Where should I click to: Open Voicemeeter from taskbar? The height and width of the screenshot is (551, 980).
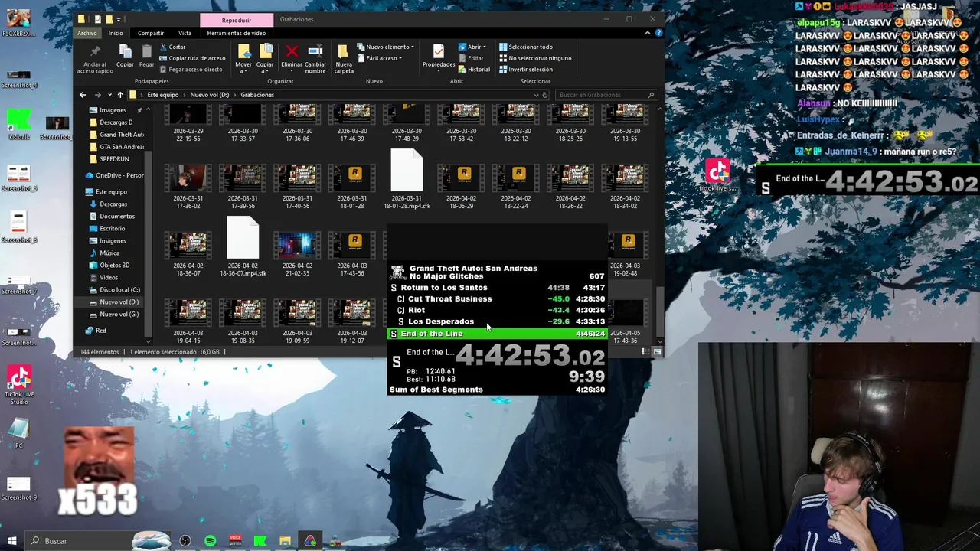pyautogui.click(x=235, y=541)
